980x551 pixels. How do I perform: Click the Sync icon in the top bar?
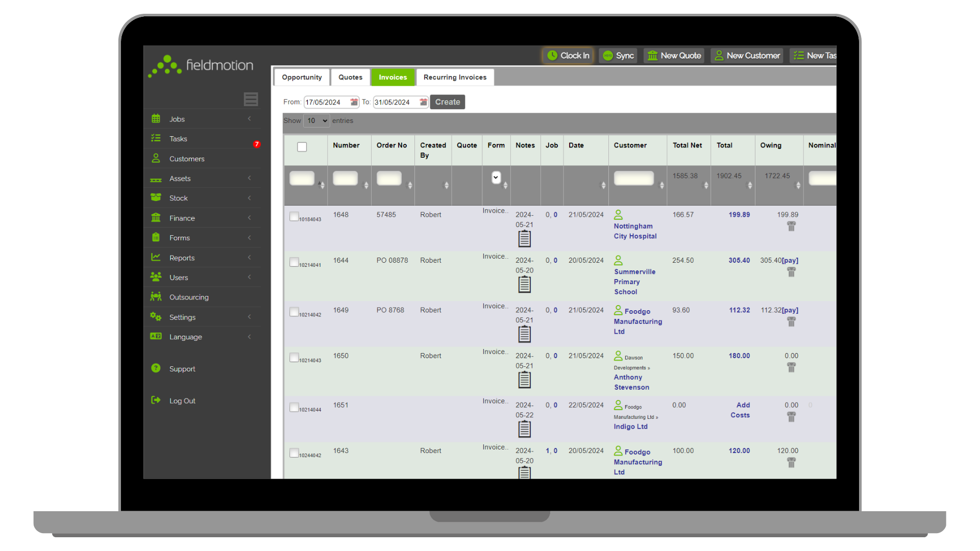click(607, 56)
